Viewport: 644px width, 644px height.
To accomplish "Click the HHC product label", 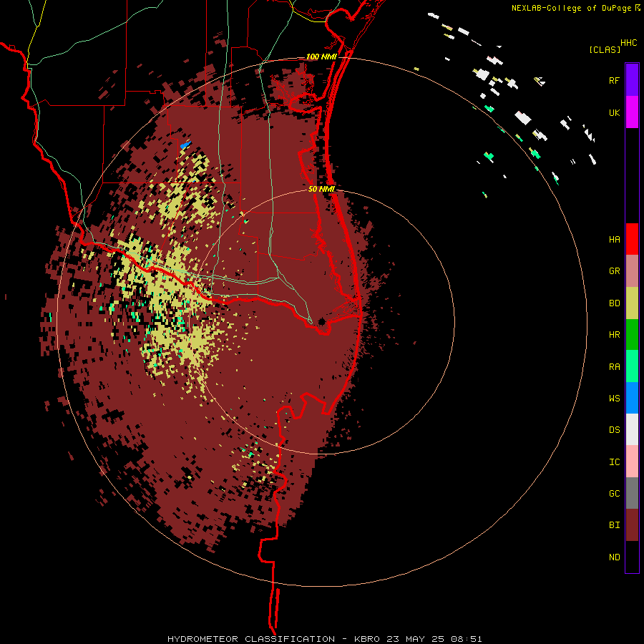I will click(x=629, y=43).
